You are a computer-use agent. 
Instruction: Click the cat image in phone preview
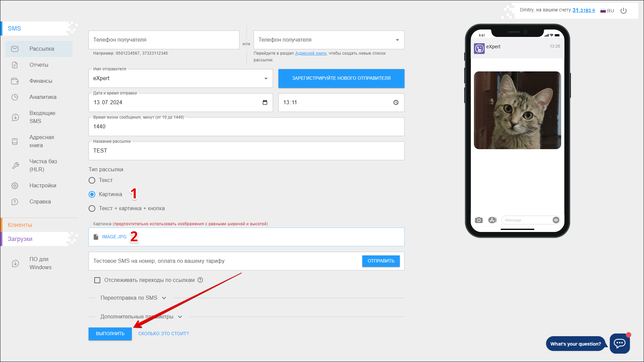click(x=517, y=110)
